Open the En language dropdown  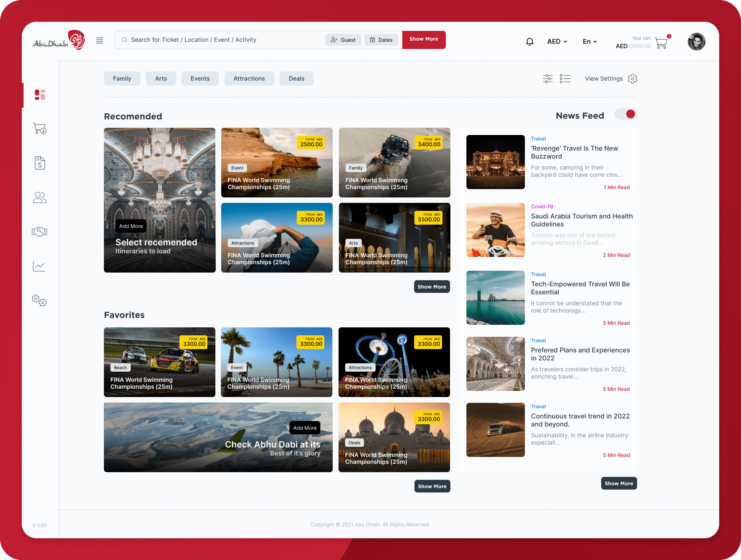click(590, 42)
